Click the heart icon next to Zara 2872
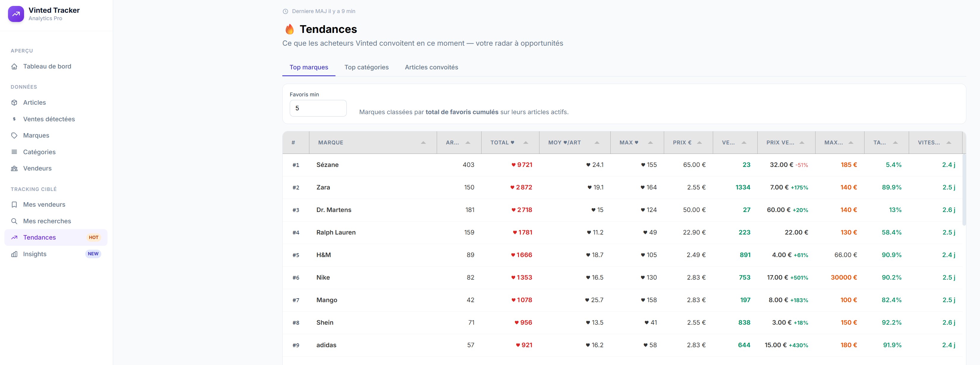 click(x=512, y=187)
